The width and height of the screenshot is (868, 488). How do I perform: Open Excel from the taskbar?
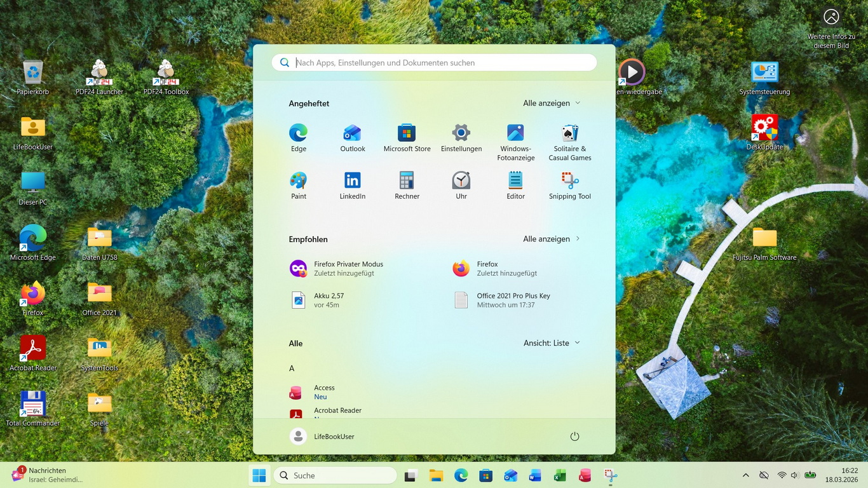[560, 475]
